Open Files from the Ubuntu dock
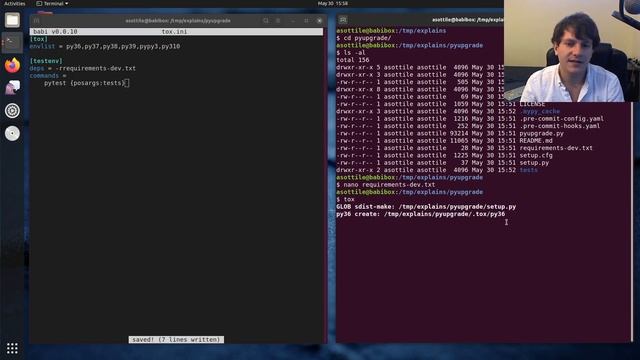This screenshot has height=360, width=640. 12,20
